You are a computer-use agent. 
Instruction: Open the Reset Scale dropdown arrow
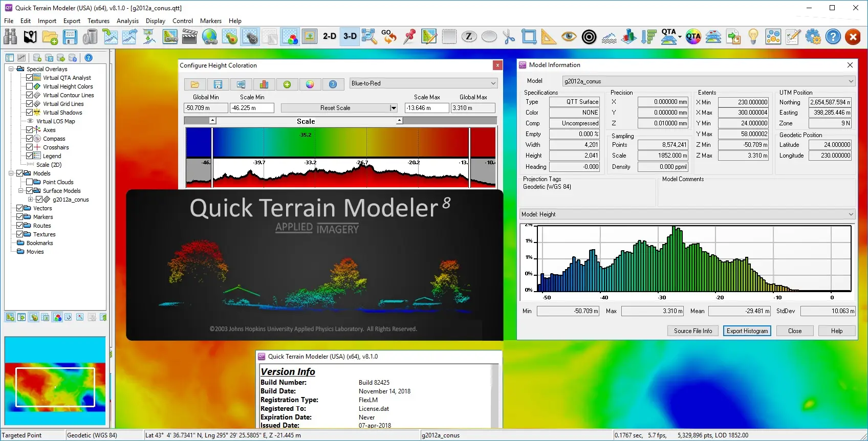394,108
